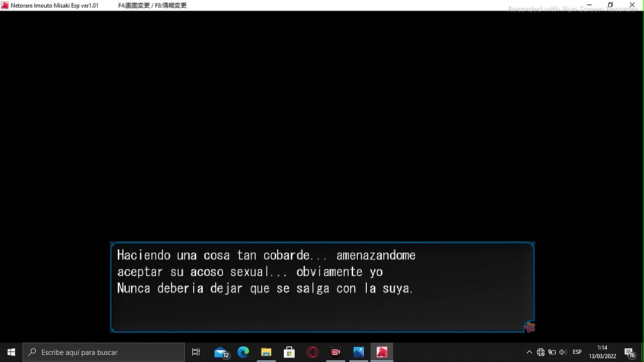Image resolution: width=644 pixels, height=362 pixels.
Task: Open File Explorer from the taskbar
Action: tap(266, 352)
